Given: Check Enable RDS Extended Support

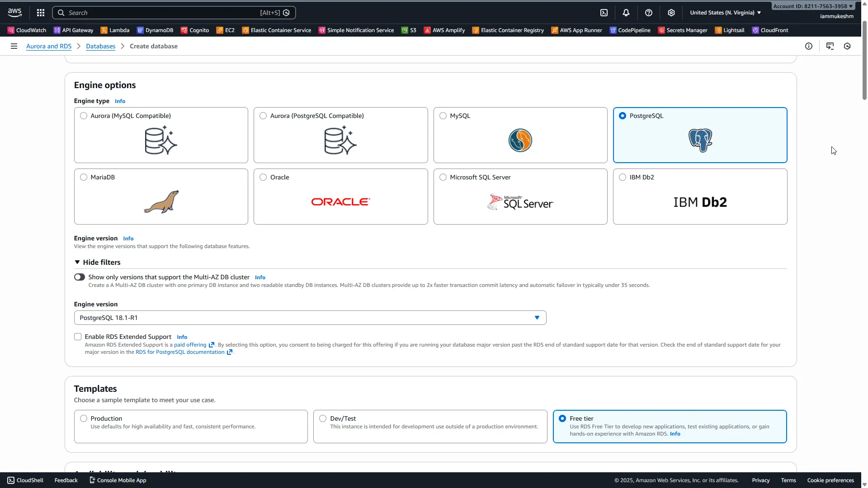Looking at the screenshot, I should 77,336.
